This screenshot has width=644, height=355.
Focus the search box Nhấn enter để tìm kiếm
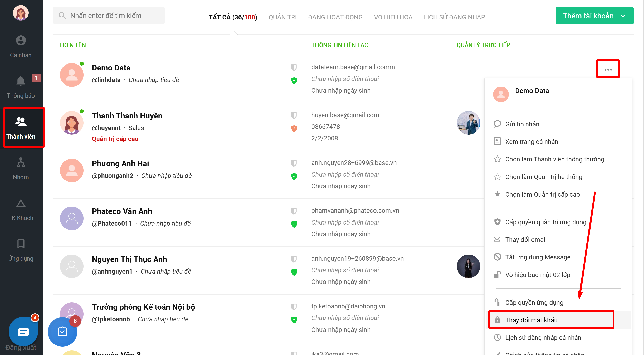click(109, 16)
